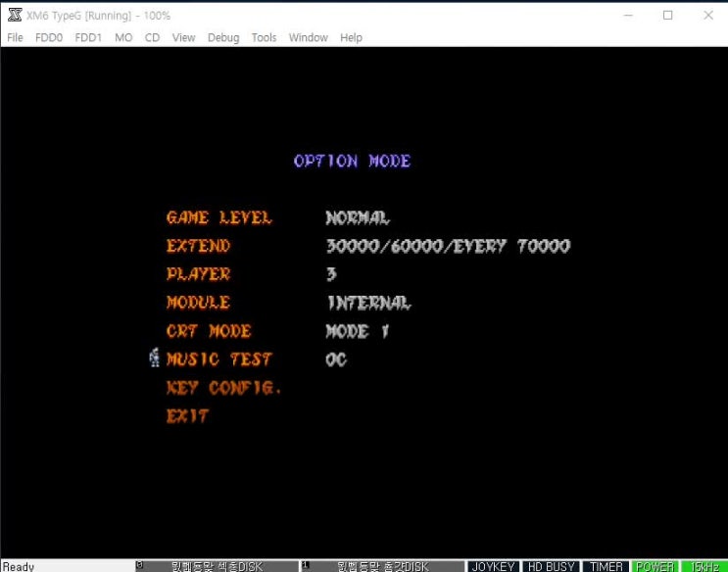Screen dimensions: 728x572
Task: Select the MUSIC TEST option
Action: (x=219, y=359)
